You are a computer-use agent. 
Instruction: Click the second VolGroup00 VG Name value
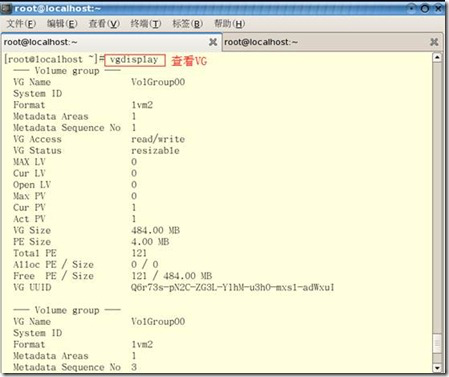tap(158, 322)
